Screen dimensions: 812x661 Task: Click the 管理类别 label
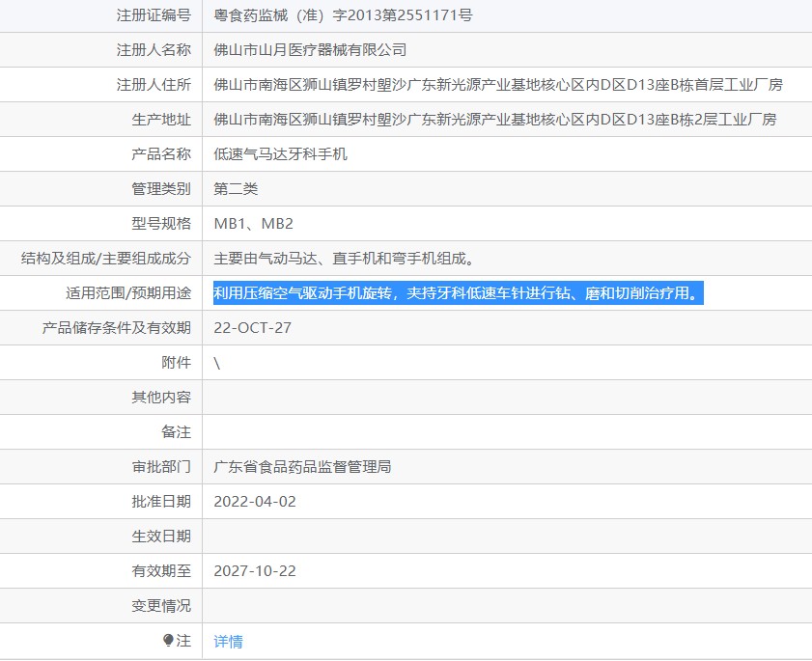click(161, 189)
